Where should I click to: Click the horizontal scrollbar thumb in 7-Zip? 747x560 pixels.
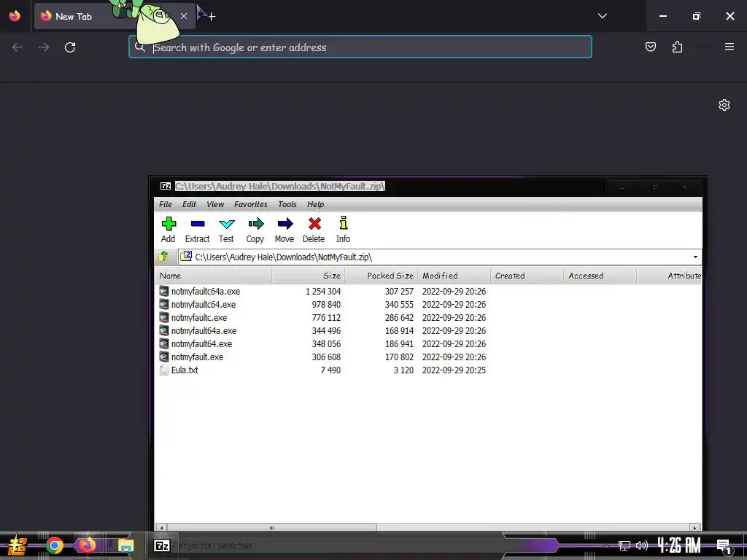pos(271,528)
